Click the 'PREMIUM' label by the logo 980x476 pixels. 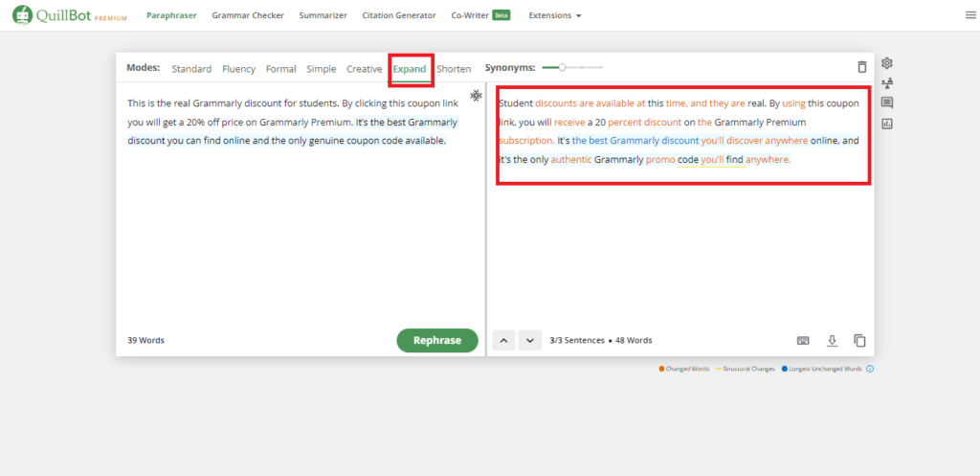(111, 19)
